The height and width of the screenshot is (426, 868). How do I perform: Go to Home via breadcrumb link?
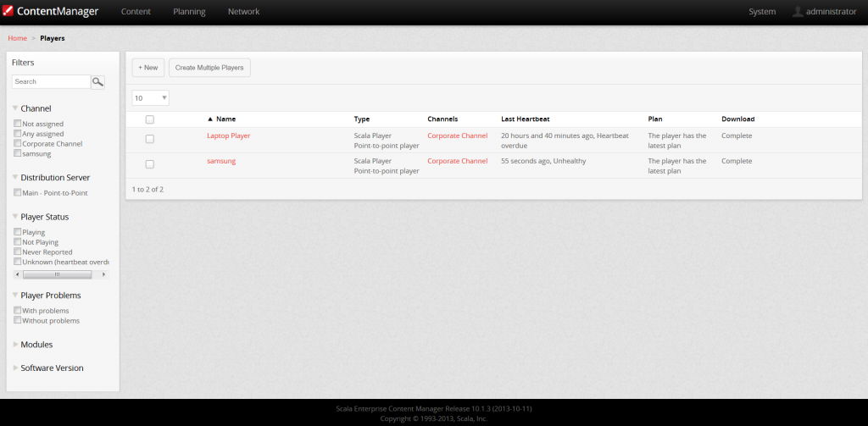pos(17,38)
